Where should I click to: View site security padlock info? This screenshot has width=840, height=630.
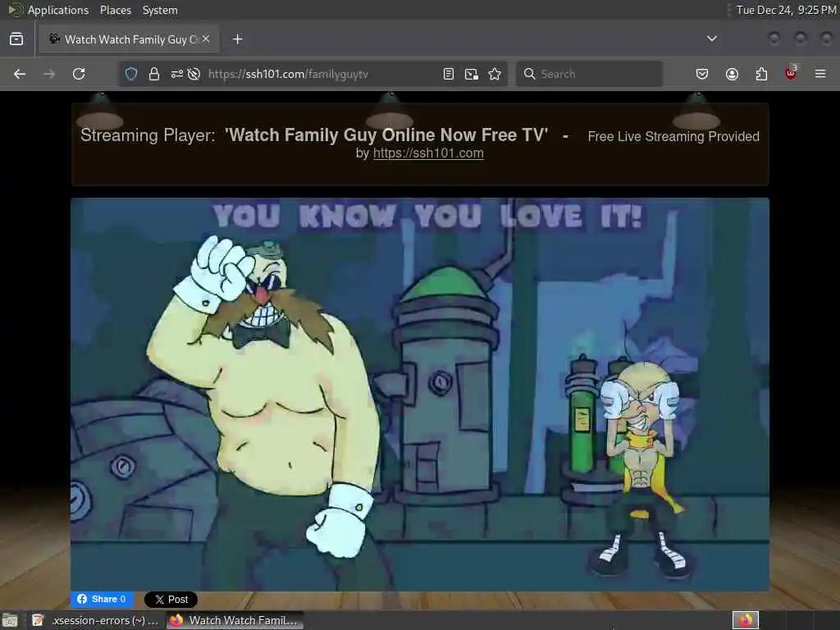pos(153,74)
